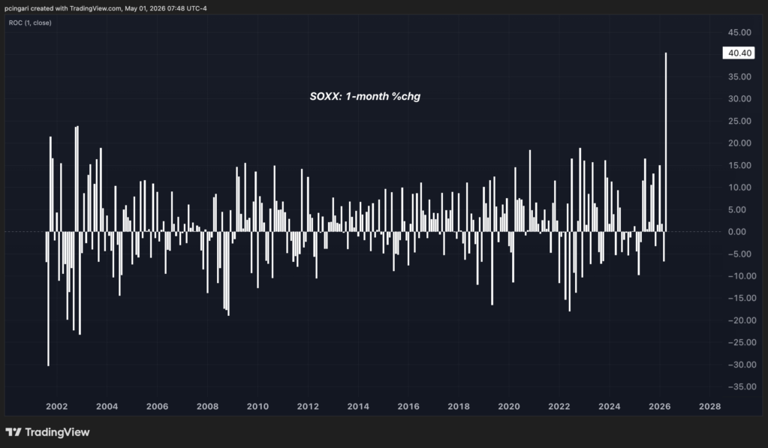
Task: Click the 2020 time axis label
Action: pyautogui.click(x=509, y=406)
